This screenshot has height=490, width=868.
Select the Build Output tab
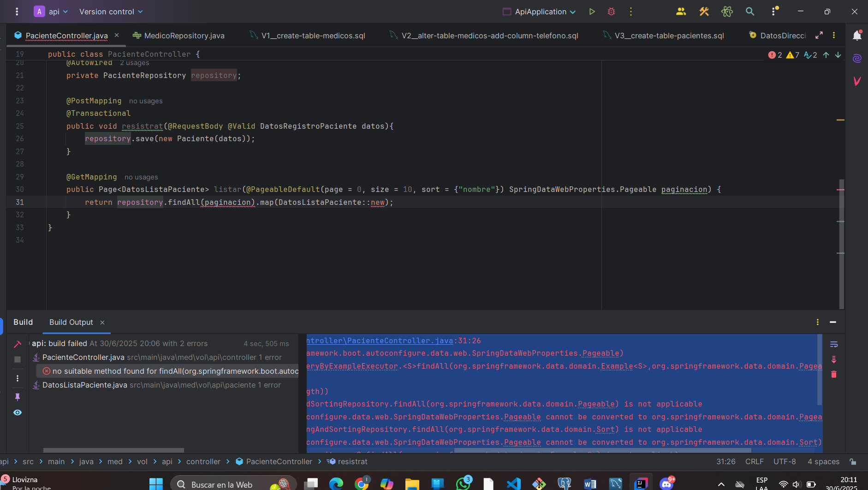point(71,322)
